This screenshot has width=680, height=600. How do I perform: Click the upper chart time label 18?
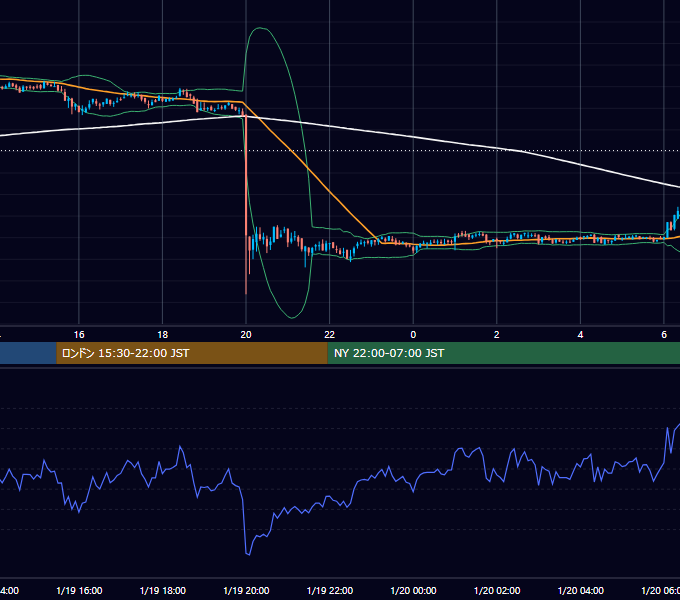point(163,335)
